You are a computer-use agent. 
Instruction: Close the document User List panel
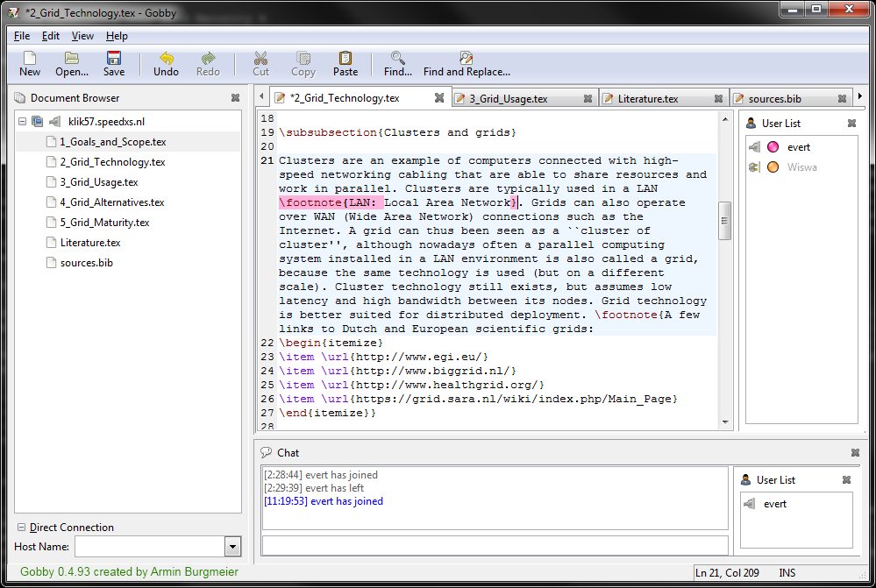[851, 123]
